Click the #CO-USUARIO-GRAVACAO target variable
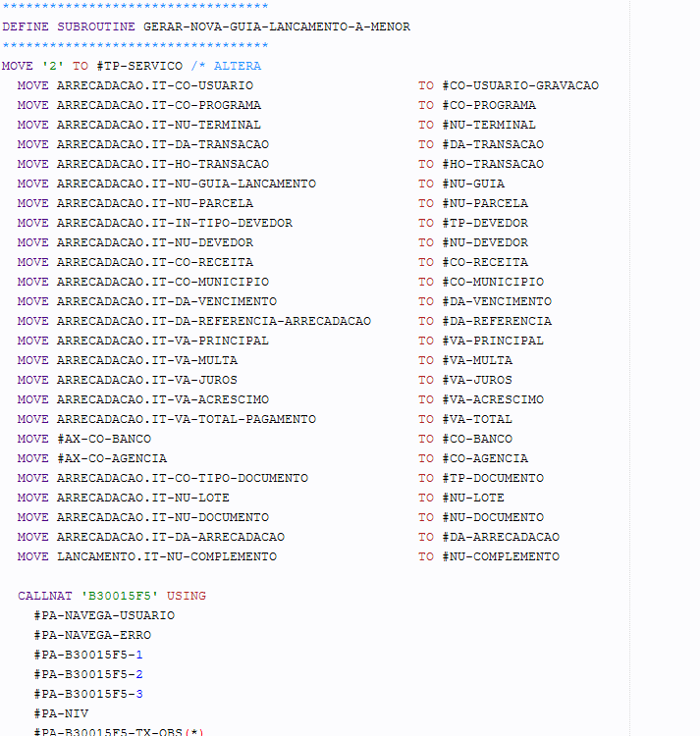Viewport: 700px width, 736px height. (519, 85)
